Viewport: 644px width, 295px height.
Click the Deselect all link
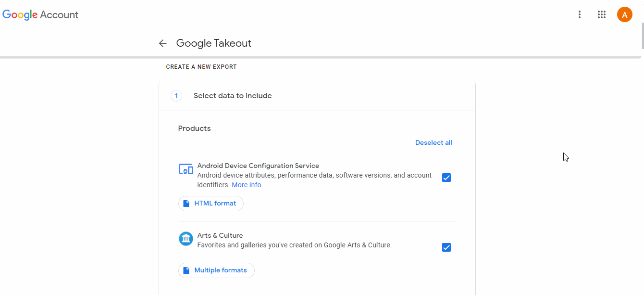pyautogui.click(x=433, y=142)
